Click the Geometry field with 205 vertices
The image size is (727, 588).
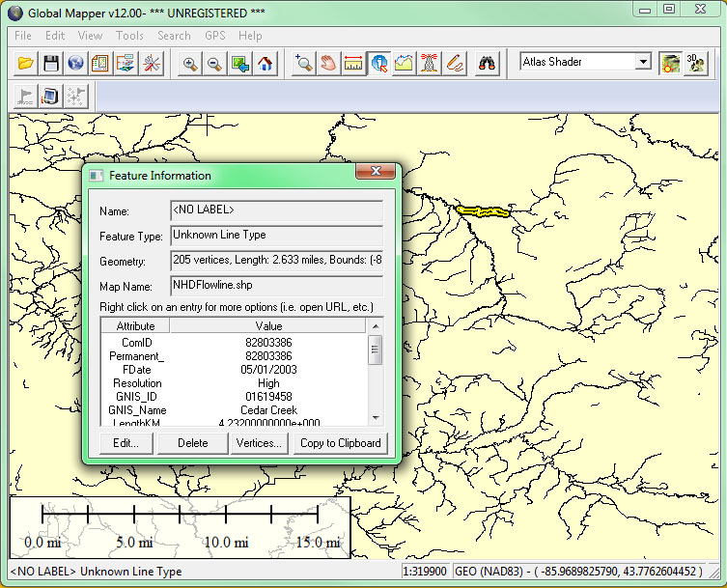click(277, 260)
